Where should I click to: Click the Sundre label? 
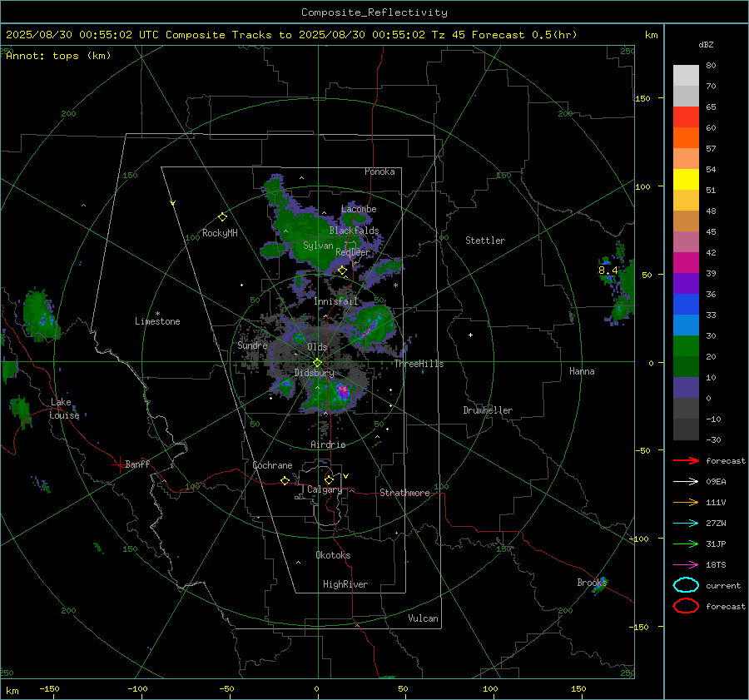pos(252,345)
